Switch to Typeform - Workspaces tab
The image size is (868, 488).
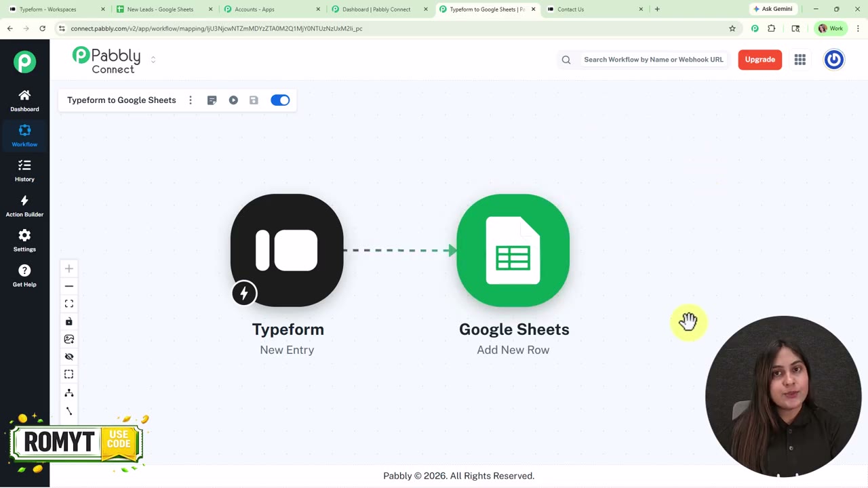[56, 9]
